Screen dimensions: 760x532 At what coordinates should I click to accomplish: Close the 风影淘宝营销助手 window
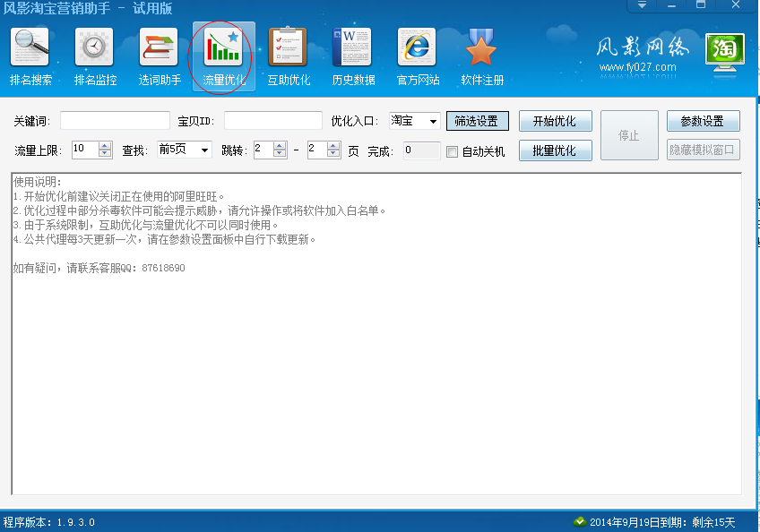coord(735,4)
